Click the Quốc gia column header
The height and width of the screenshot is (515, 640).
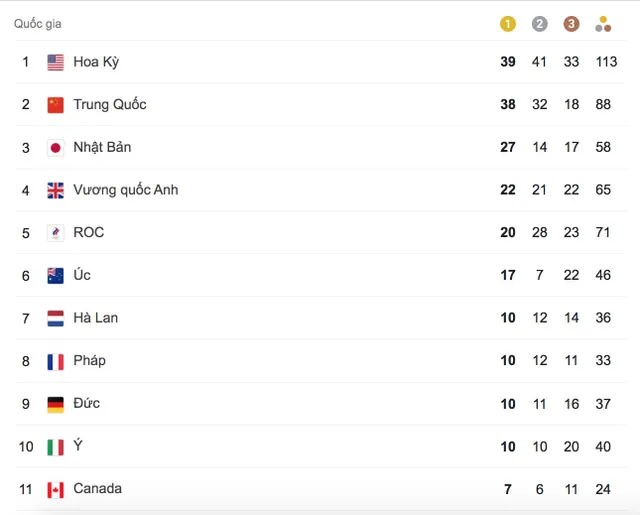point(38,24)
